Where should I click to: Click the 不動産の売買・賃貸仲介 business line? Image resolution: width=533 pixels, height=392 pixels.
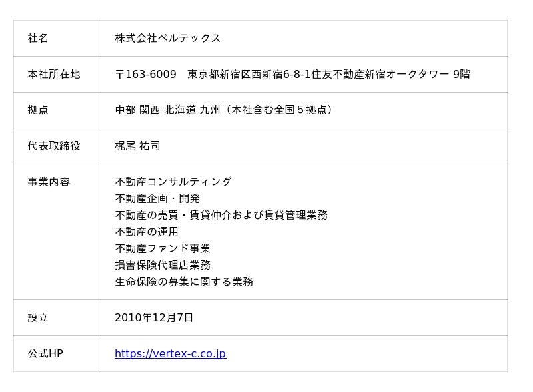coord(221,216)
